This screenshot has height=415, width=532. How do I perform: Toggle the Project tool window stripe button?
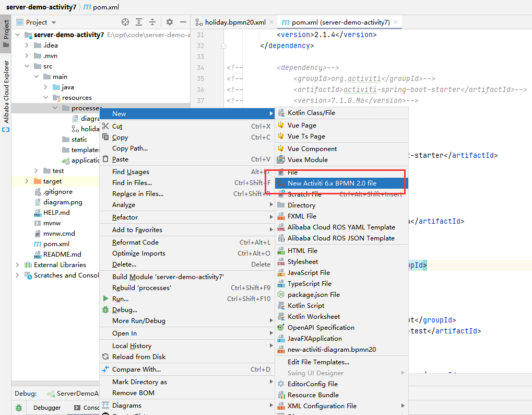click(x=6, y=33)
